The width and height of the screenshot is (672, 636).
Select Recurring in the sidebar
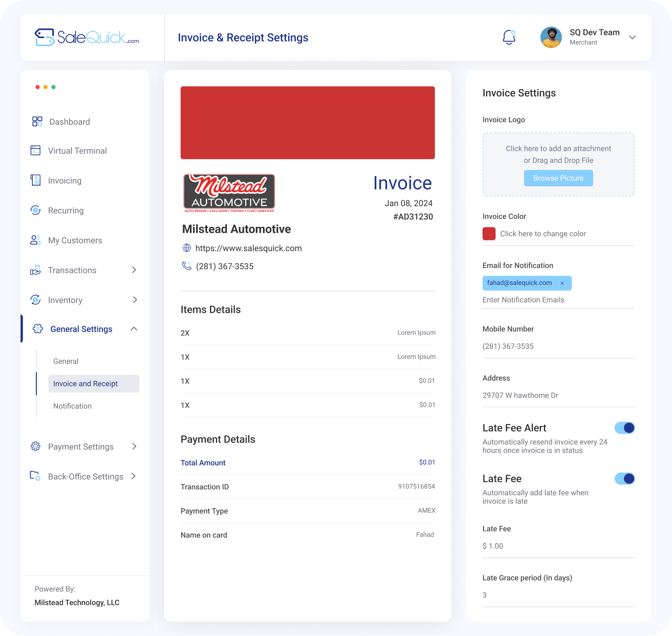coord(66,210)
